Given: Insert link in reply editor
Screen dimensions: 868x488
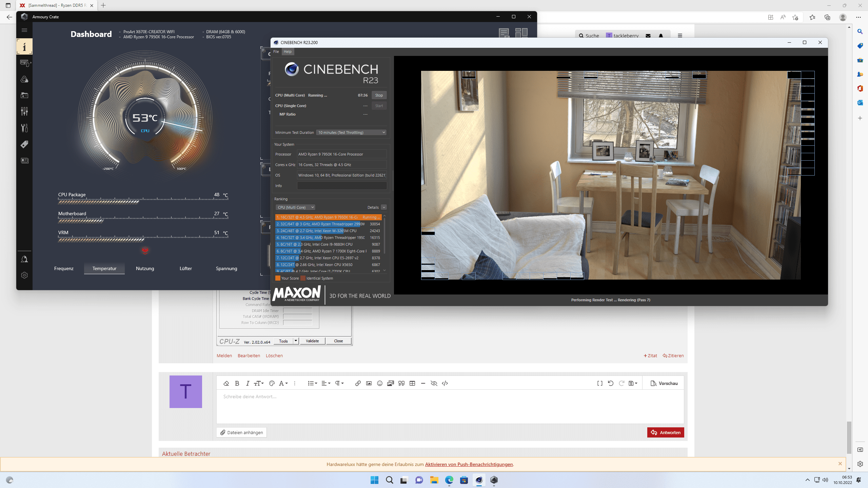Looking at the screenshot, I should click(x=358, y=383).
